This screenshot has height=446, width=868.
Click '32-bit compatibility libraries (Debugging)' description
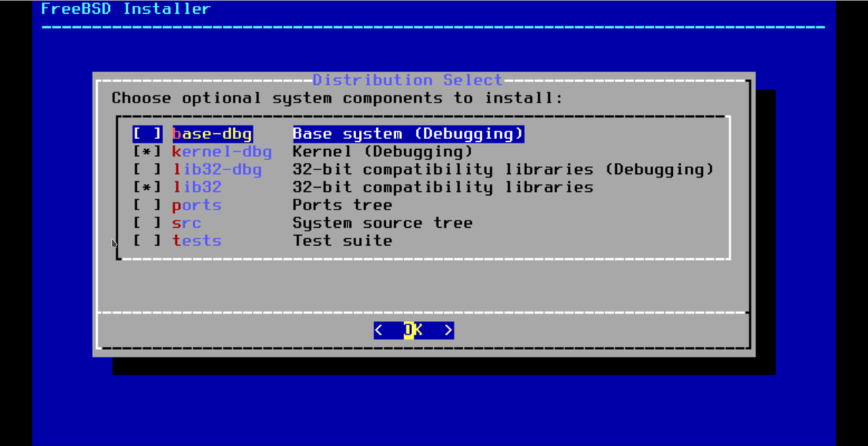pos(504,170)
